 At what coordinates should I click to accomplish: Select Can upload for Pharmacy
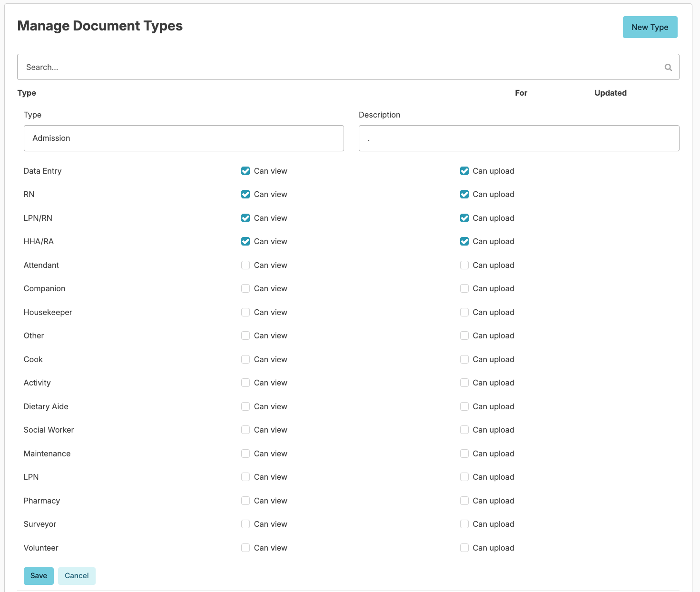pyautogui.click(x=464, y=501)
